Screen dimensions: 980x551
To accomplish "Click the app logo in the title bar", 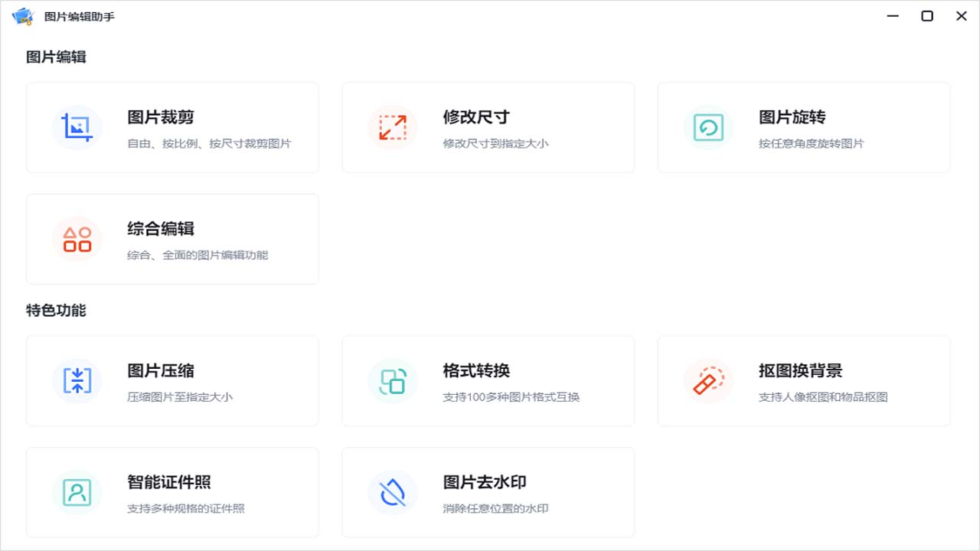I will pyautogui.click(x=22, y=15).
